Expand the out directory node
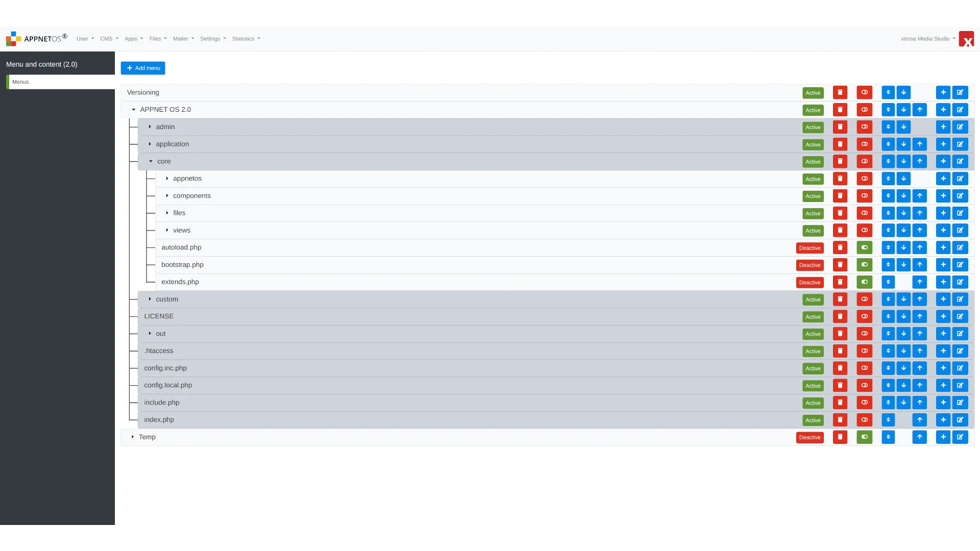 151,333
